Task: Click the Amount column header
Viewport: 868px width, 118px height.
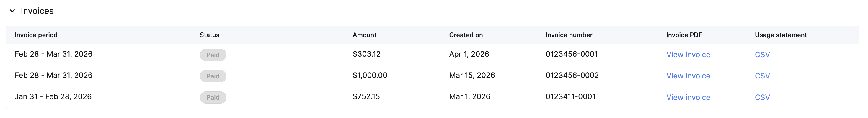Action: 364,35
